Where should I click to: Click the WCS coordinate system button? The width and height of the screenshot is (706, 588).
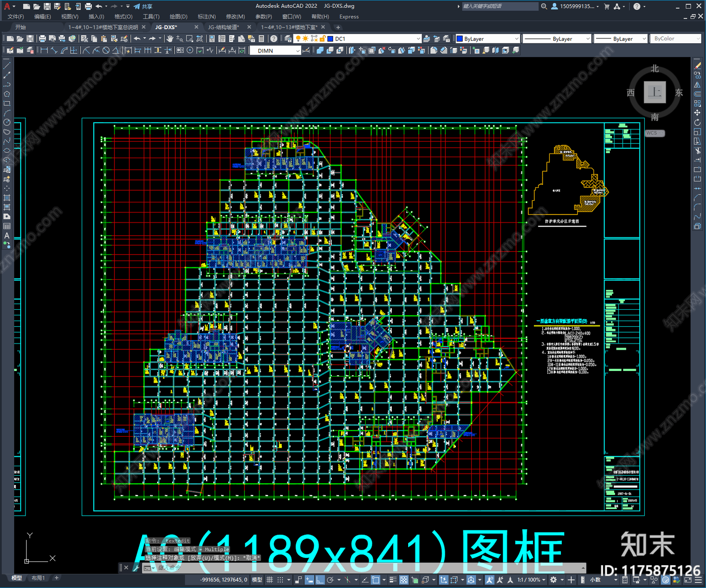point(654,133)
